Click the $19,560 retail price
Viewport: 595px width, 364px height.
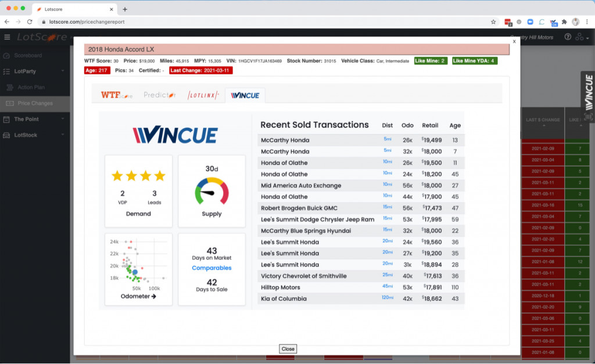point(432,242)
